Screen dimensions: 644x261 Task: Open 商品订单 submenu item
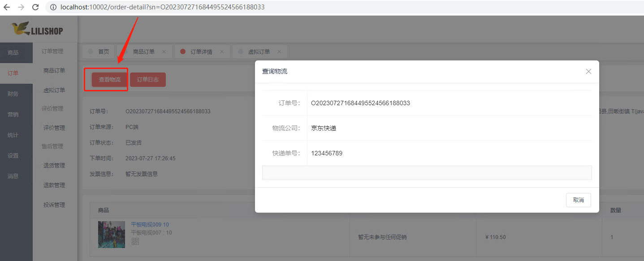pyautogui.click(x=54, y=71)
